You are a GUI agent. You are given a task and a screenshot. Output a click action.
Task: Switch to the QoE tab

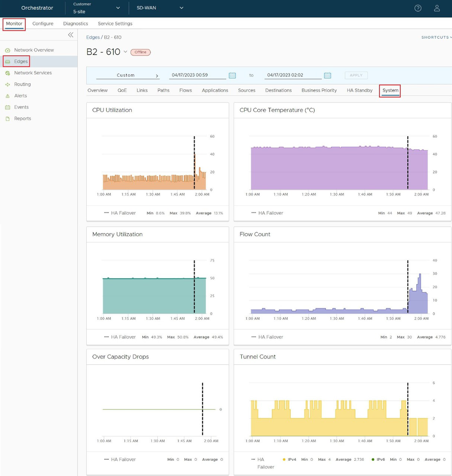point(122,91)
